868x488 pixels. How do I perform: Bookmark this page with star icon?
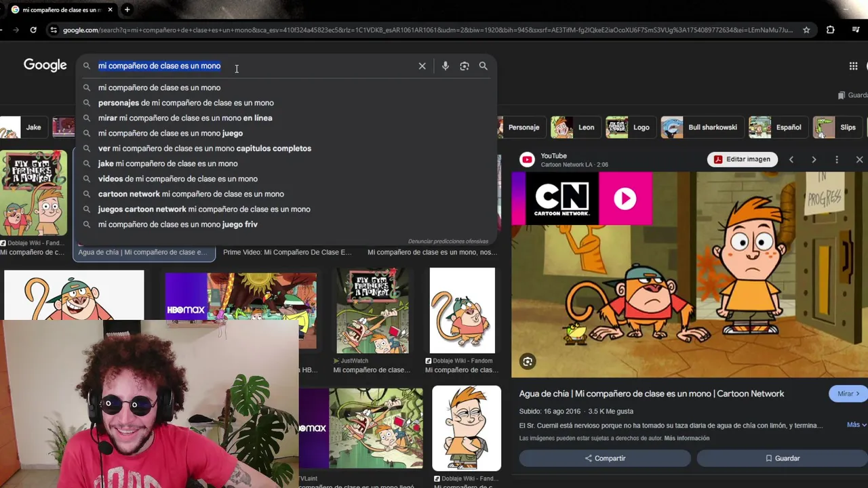(x=806, y=30)
